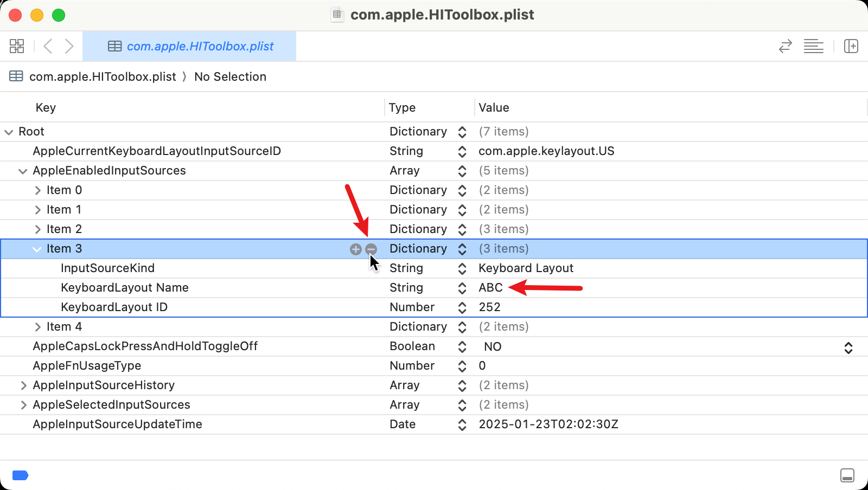Image resolution: width=868 pixels, height=490 pixels.
Task: Open type popup for KeyboardLayout Name
Action: pyautogui.click(x=462, y=288)
